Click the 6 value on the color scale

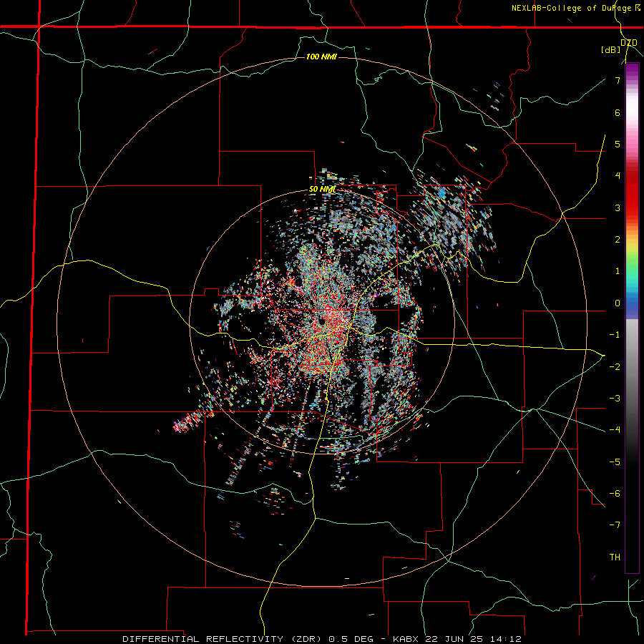click(618, 112)
